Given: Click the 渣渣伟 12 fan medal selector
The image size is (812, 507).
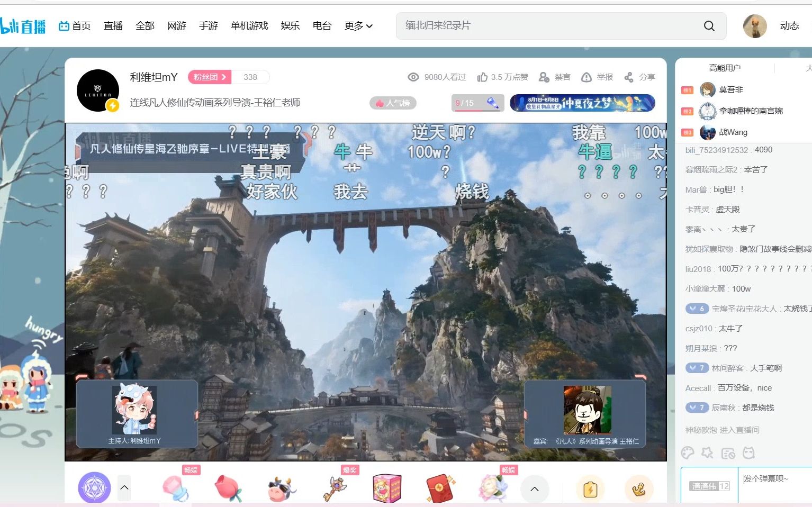Looking at the screenshot, I should click(x=710, y=486).
